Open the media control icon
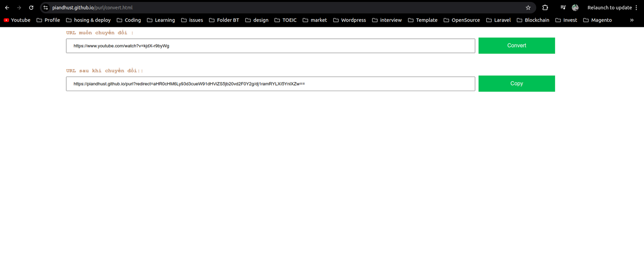 pos(563,7)
